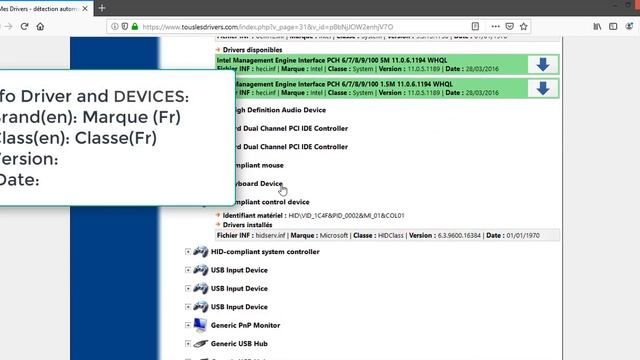Open page actions three-dot menu

495,27
